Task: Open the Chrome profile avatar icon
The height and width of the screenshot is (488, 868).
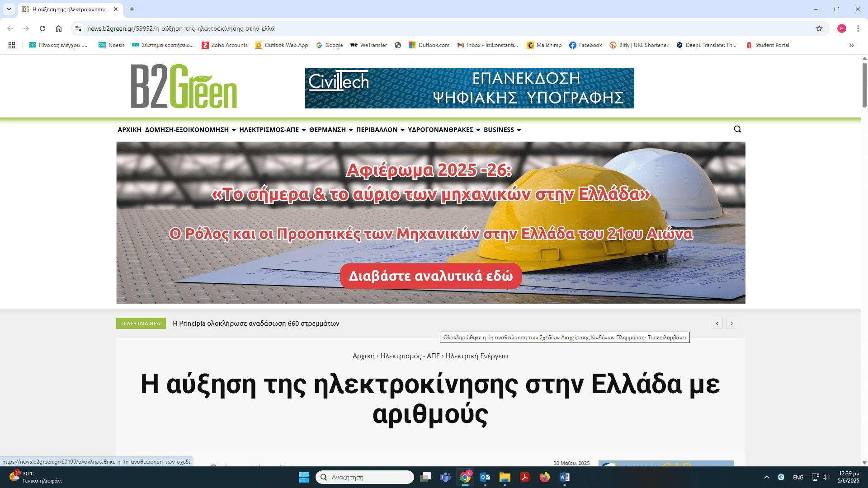Action: [x=841, y=28]
